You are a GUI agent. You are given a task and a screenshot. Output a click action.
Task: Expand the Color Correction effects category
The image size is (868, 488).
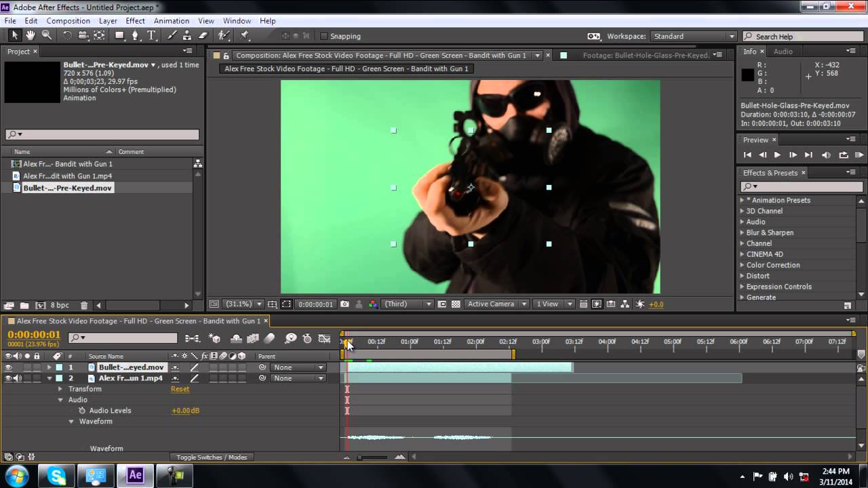click(742, 265)
